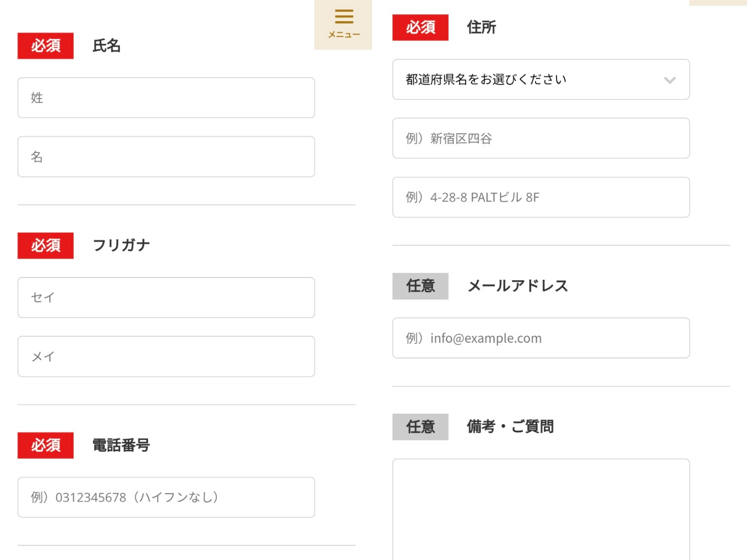Click the 住所 section heading
Screen dimensions: 747x560
[481, 28]
